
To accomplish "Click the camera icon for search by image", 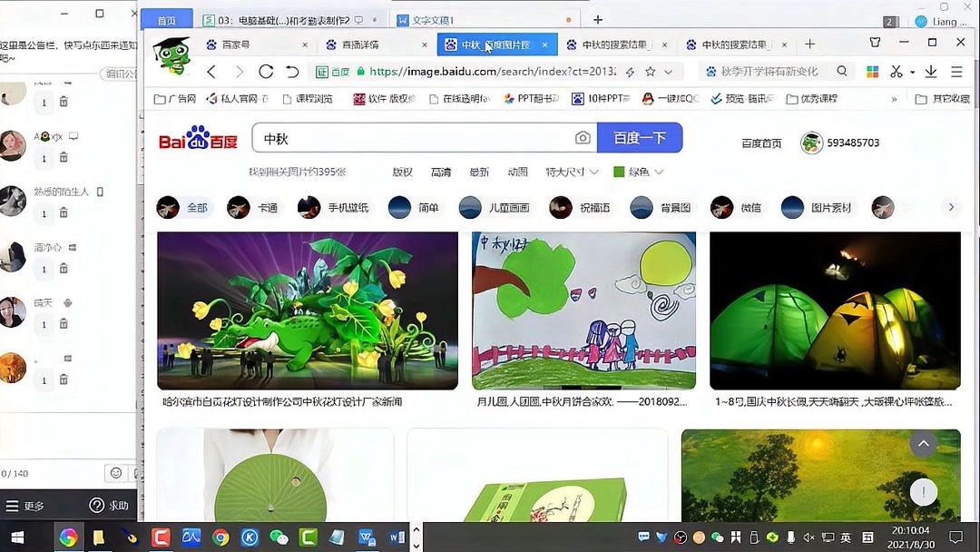I will tap(582, 137).
